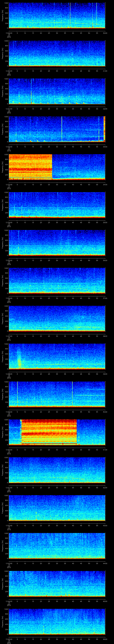Image resolution: width=114 pixels, height=644 pixels.
Task: Select the spectrogram that starts at 13:31:00
Action: tap(57, 91)
